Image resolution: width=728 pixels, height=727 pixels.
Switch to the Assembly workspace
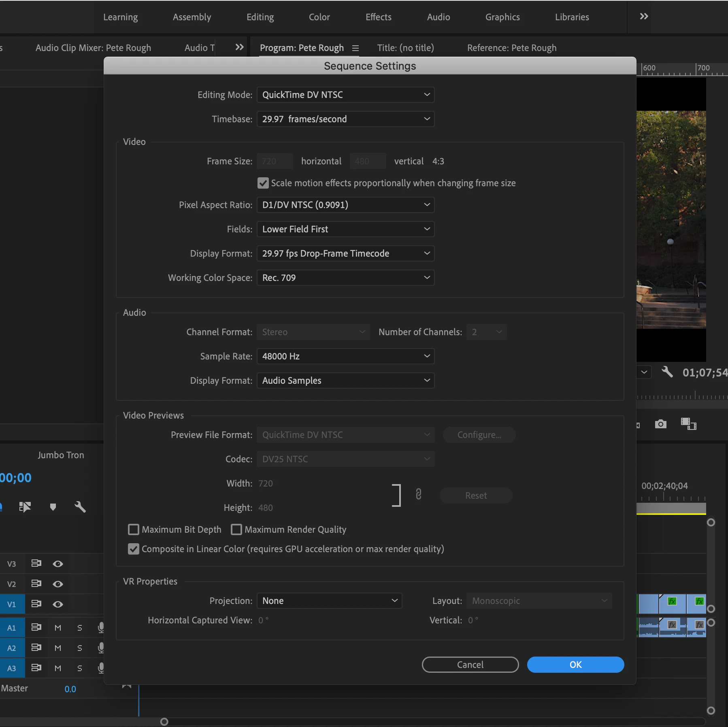pos(192,17)
